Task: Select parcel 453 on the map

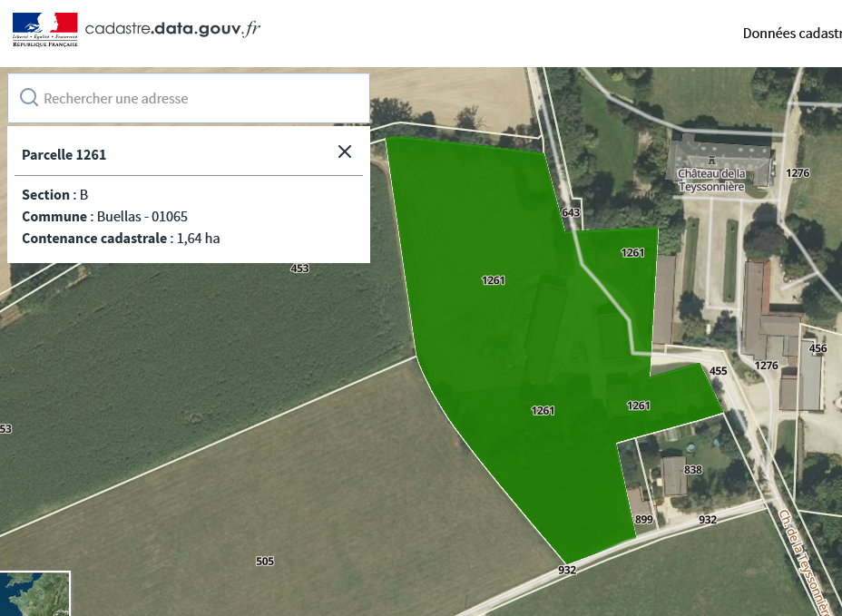Action: (x=299, y=269)
